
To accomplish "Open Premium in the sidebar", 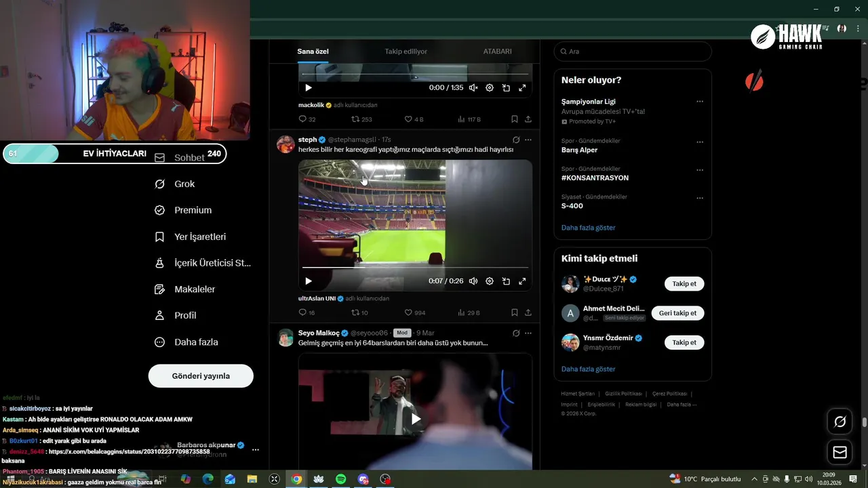I will click(x=183, y=210).
